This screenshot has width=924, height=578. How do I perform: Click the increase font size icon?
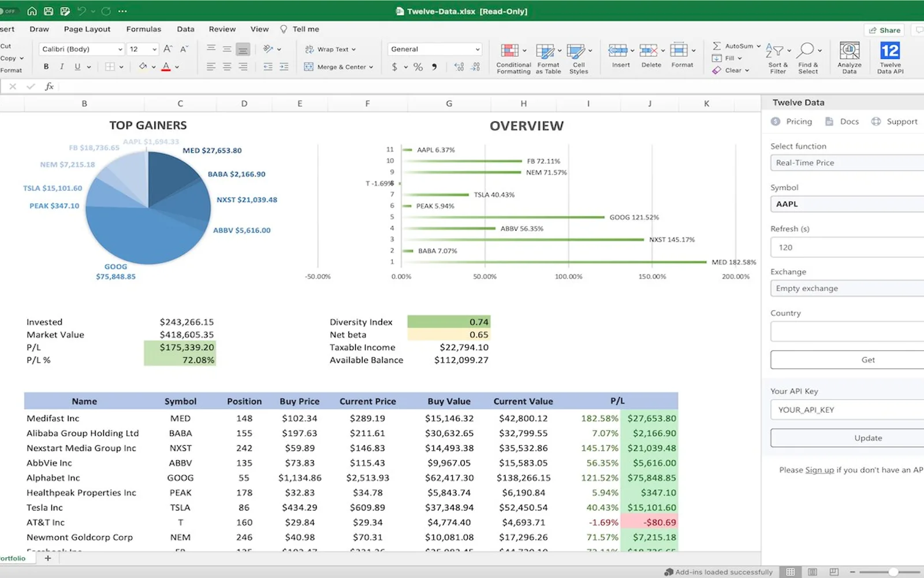coord(167,49)
